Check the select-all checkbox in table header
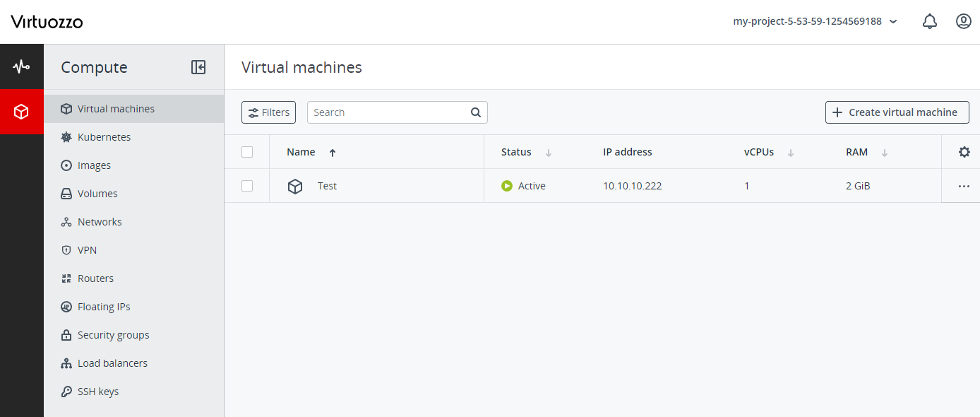980x417 pixels. point(247,151)
